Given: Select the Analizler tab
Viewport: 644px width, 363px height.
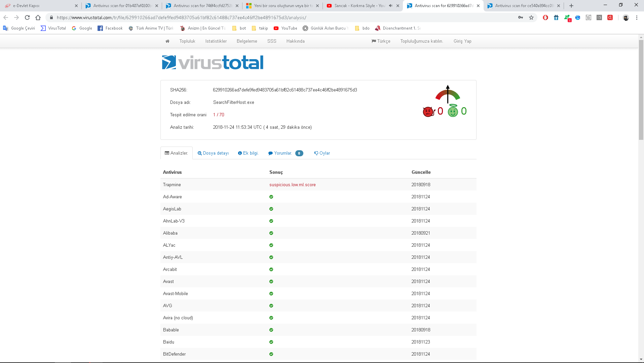Looking at the screenshot, I should 177,153.
